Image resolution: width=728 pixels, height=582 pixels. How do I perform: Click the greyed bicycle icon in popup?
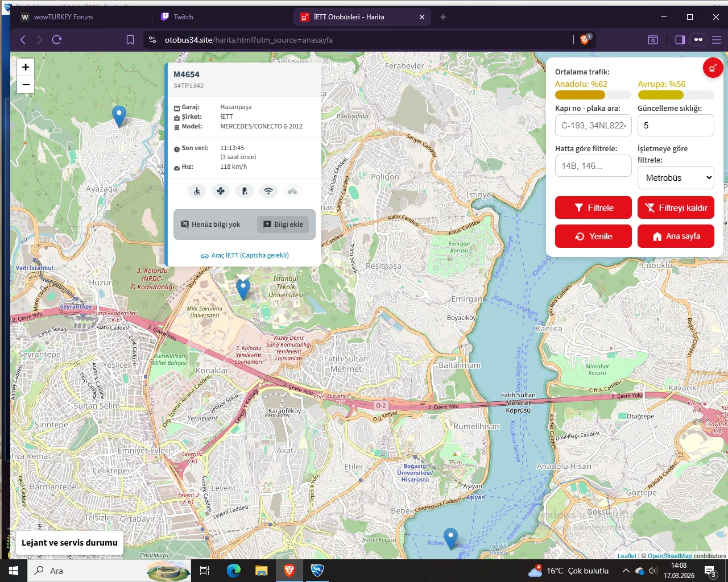click(292, 192)
